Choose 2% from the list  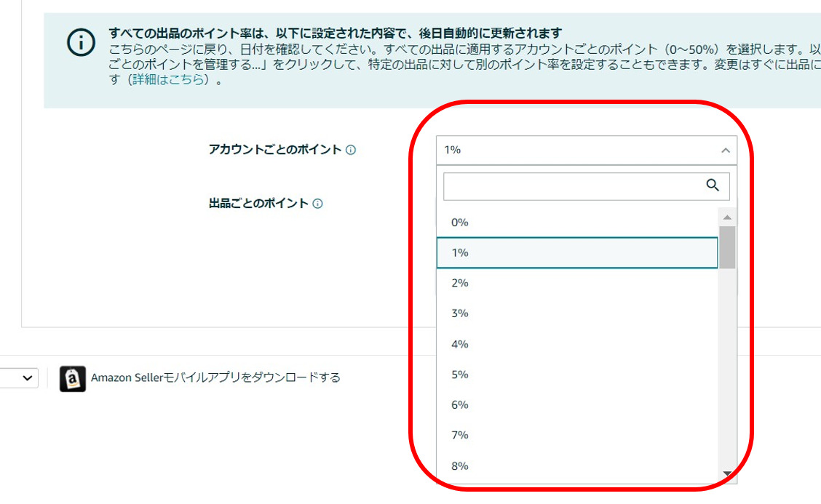coord(577,283)
